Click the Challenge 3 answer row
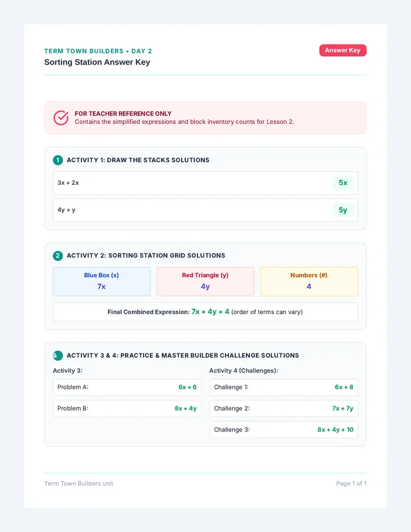The height and width of the screenshot is (532, 411). (x=284, y=430)
